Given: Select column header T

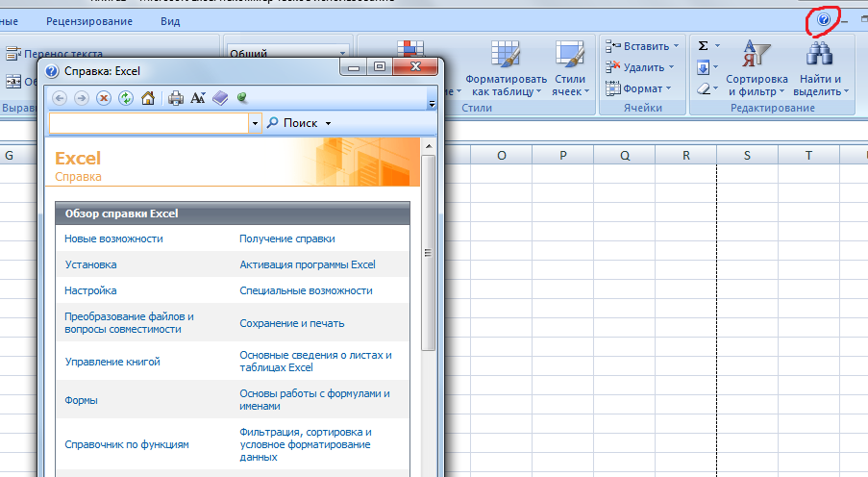Looking at the screenshot, I should click(808, 155).
